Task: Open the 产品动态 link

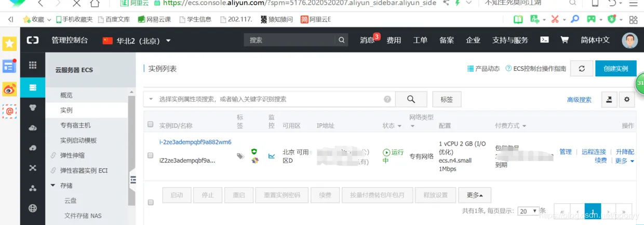Action: (x=484, y=69)
